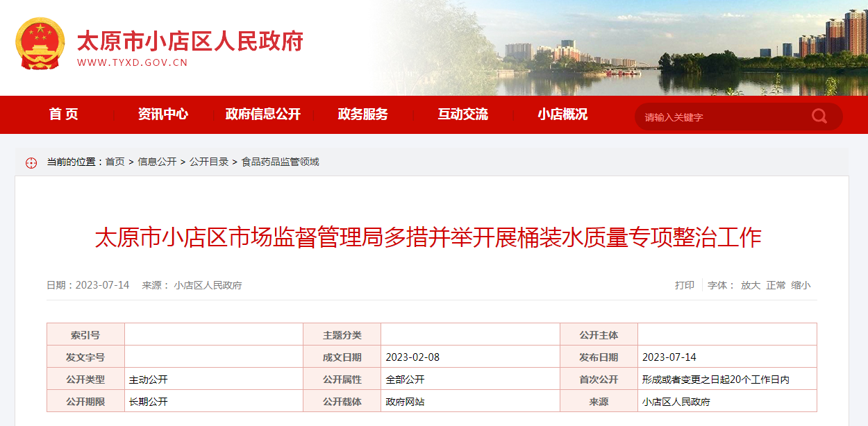Click the 公开属性 table label
This screenshot has height=426, width=868.
pyautogui.click(x=342, y=380)
